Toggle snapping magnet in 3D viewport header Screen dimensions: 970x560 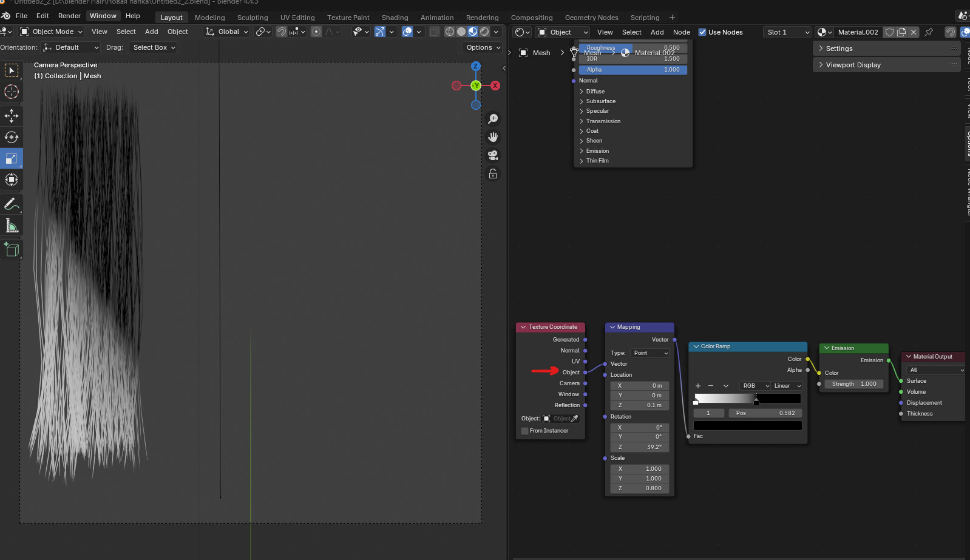click(282, 32)
